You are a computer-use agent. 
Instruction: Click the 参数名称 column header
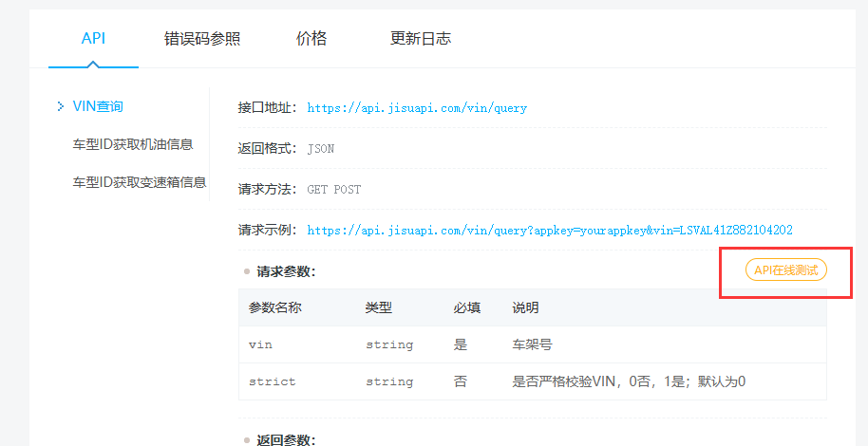point(275,307)
